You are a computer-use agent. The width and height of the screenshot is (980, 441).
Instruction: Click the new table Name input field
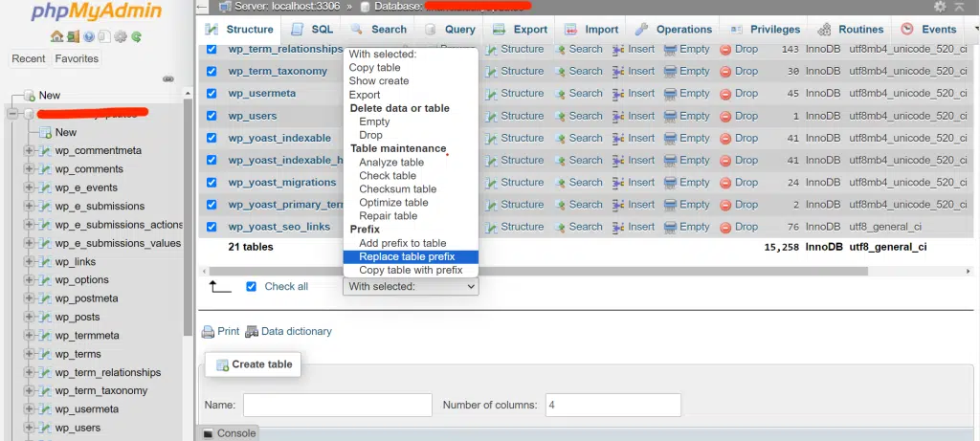pos(338,405)
